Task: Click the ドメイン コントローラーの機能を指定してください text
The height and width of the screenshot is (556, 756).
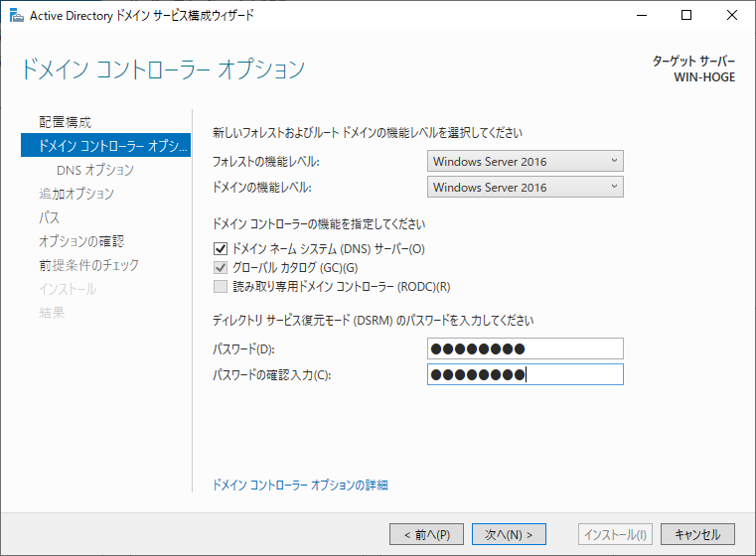Action: pyautogui.click(x=319, y=224)
